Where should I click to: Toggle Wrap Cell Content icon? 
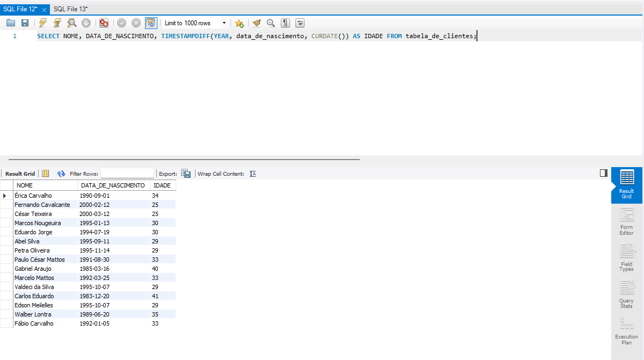(x=252, y=174)
